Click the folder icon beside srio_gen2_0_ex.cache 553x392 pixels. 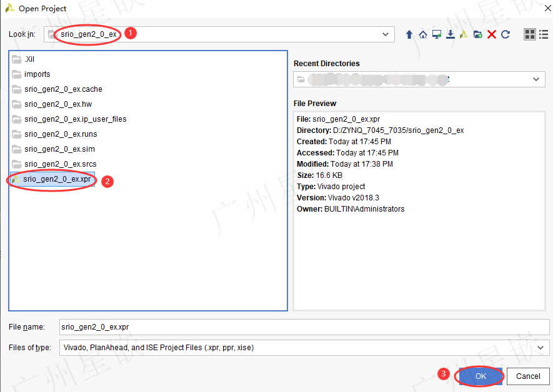[x=17, y=89]
